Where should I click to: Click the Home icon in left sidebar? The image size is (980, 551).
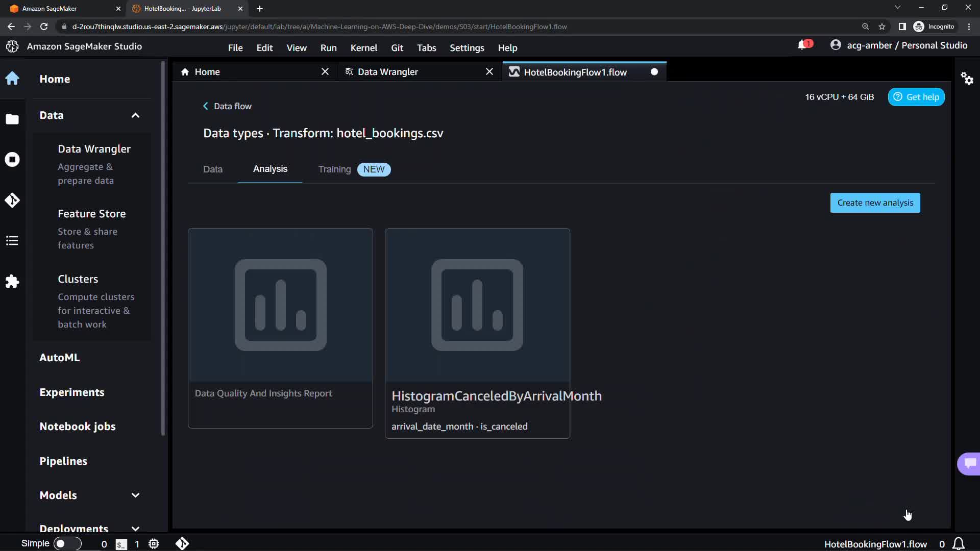pyautogui.click(x=12, y=79)
